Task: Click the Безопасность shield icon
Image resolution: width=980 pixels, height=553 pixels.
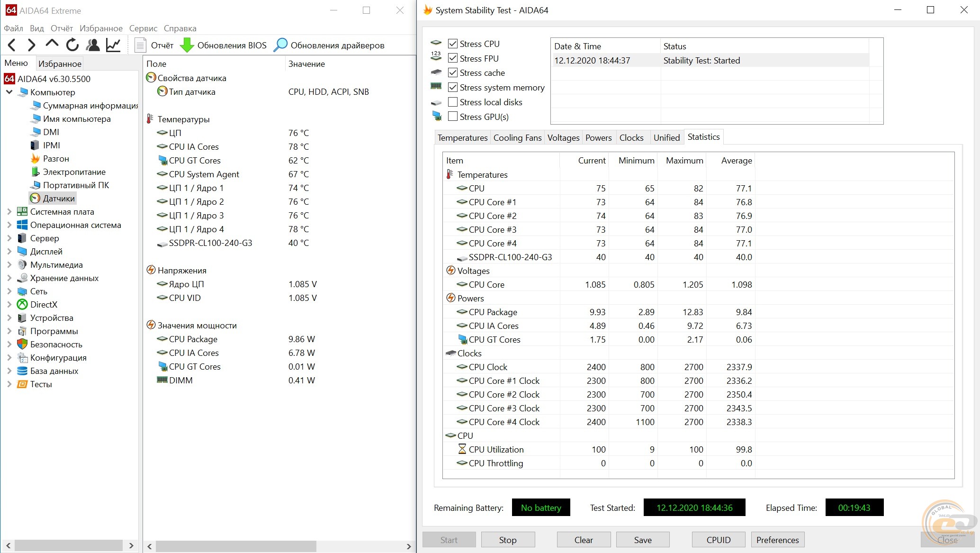Action: (x=22, y=344)
